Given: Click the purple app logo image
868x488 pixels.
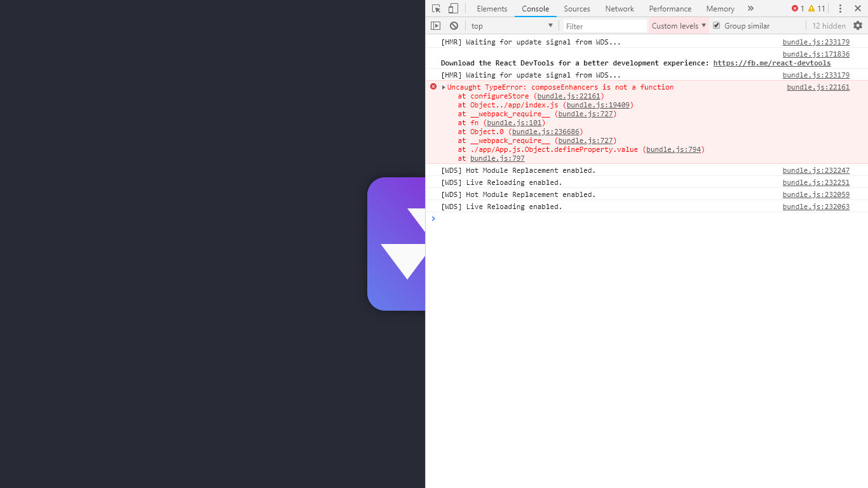Looking at the screenshot, I should 397,244.
